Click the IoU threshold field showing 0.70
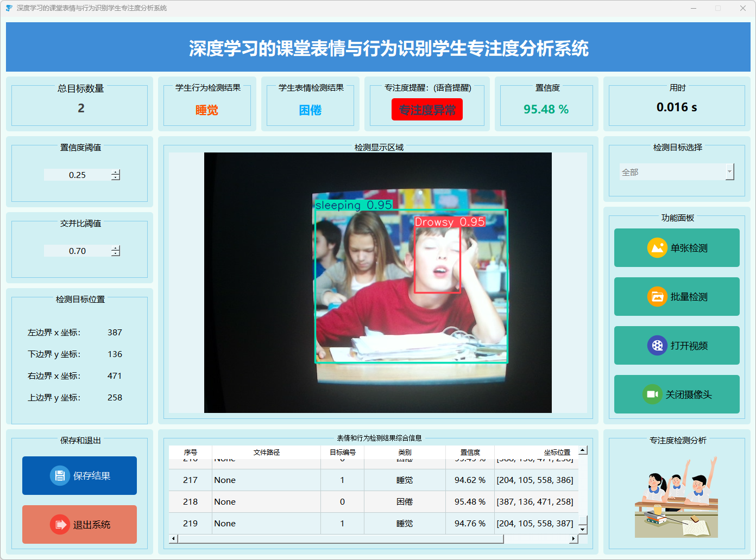The height and width of the screenshot is (560, 756). 77,251
